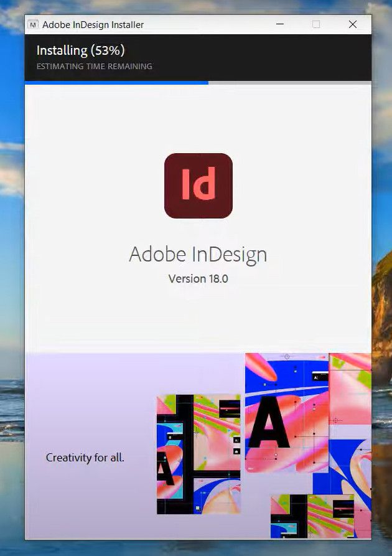The image size is (392, 556).
Task: Click the Adobe InDesign Id app icon
Action: point(198,186)
